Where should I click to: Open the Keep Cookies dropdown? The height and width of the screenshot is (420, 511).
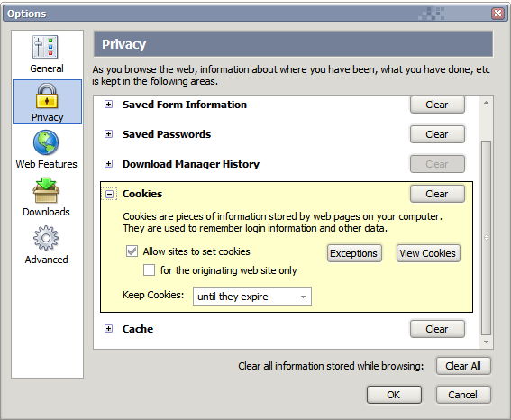click(x=252, y=297)
